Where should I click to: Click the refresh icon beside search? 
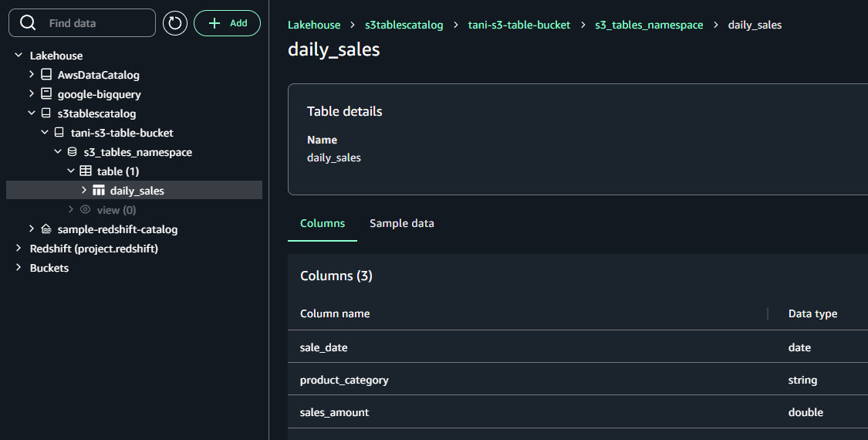click(x=175, y=23)
